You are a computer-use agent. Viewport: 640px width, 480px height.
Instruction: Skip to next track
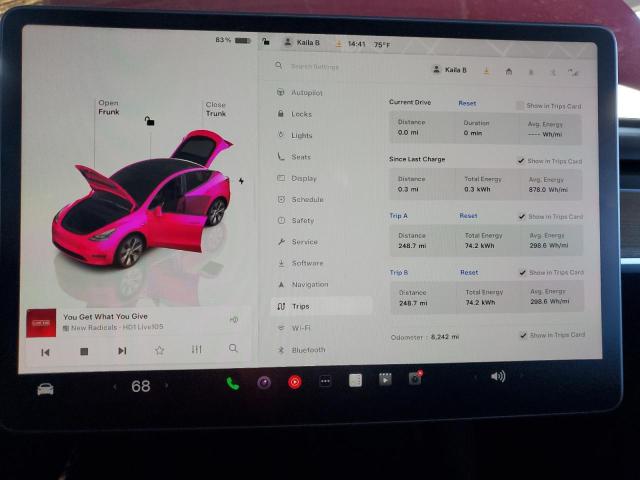122,351
